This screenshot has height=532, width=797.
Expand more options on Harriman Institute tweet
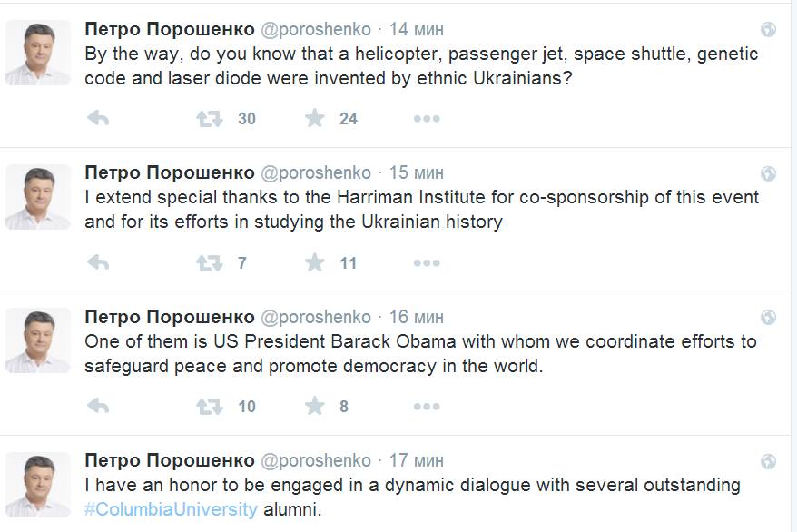(427, 263)
